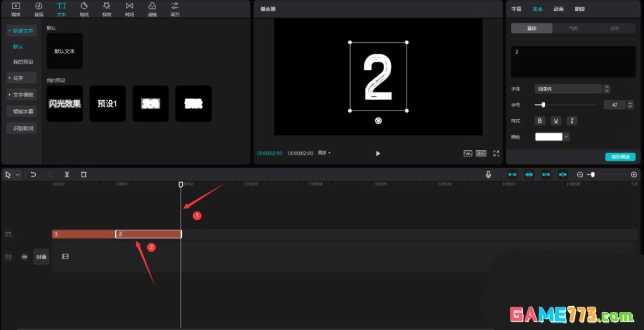
Task: Open the 特效 (effects) panel icon
Action: [107, 8]
